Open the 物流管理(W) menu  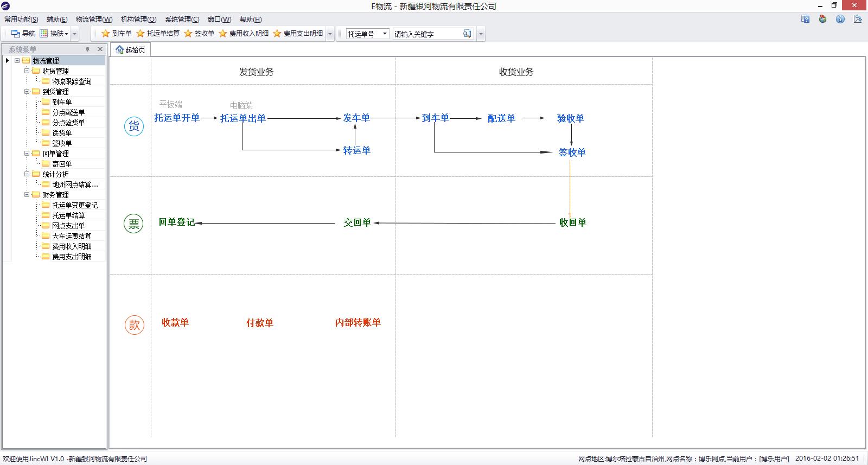94,20
